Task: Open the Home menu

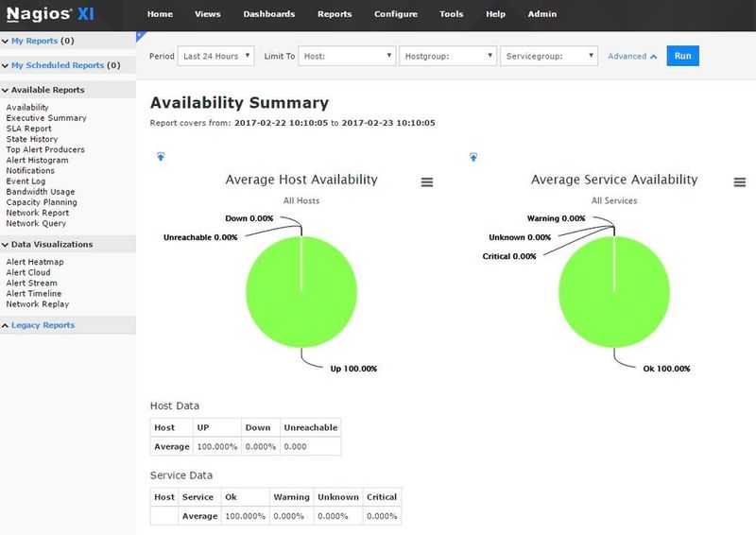Action: [160, 14]
